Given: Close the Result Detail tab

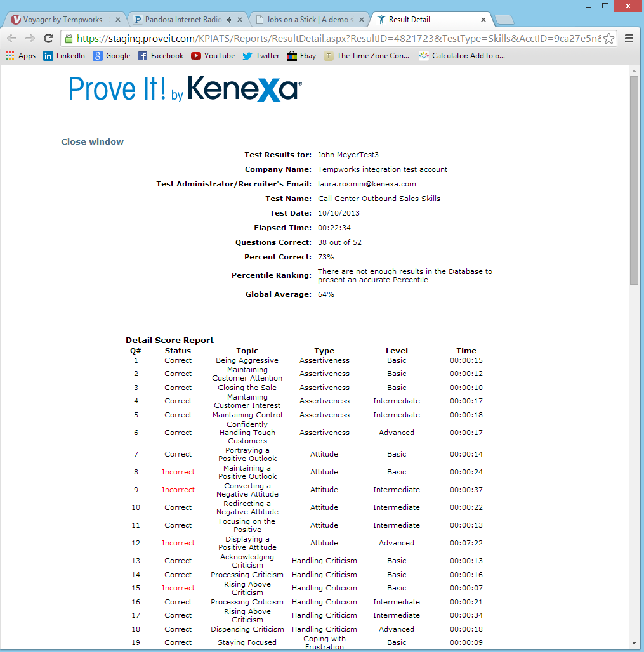Looking at the screenshot, I should click(x=483, y=20).
